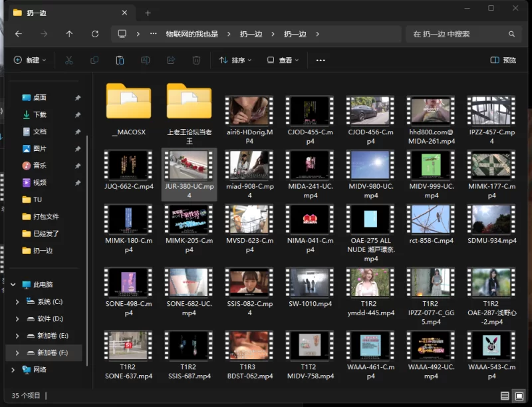Open 音乐 in the sidebar
The width and height of the screenshot is (532, 407).
point(40,166)
